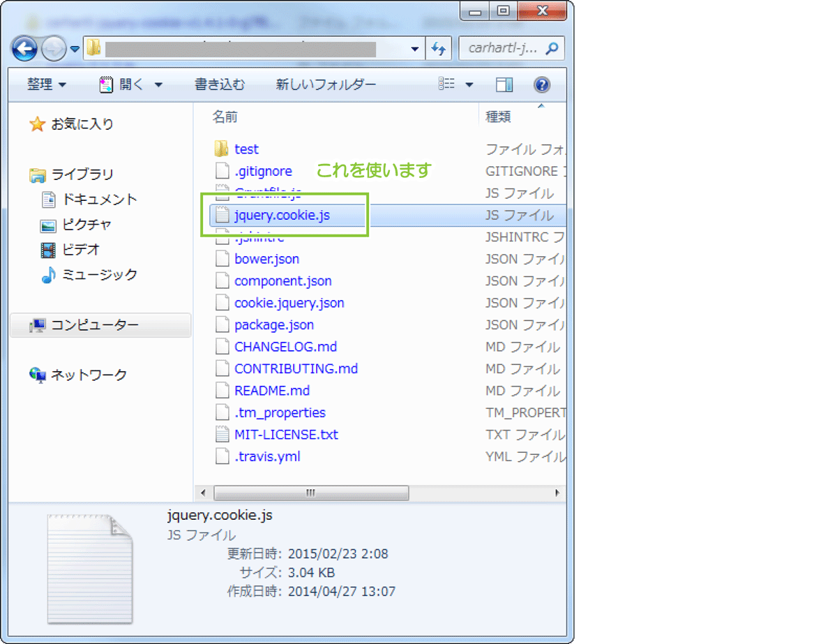Screen dimensions: 837x644
Task: Click the back navigation arrow
Action: tap(25, 47)
